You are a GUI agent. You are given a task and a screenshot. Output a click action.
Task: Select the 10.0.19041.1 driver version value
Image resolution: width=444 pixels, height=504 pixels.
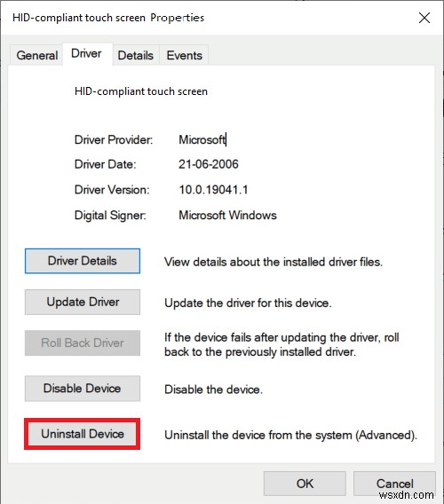click(213, 190)
